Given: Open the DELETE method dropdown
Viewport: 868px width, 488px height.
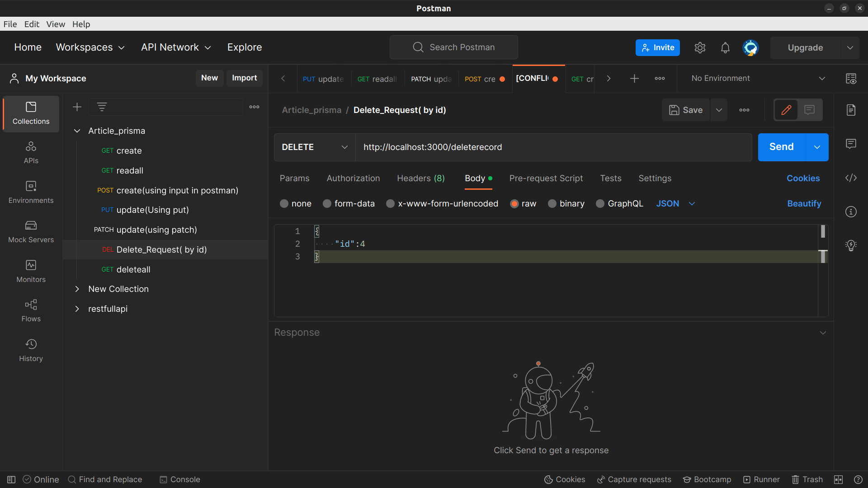Looking at the screenshot, I should 314,147.
